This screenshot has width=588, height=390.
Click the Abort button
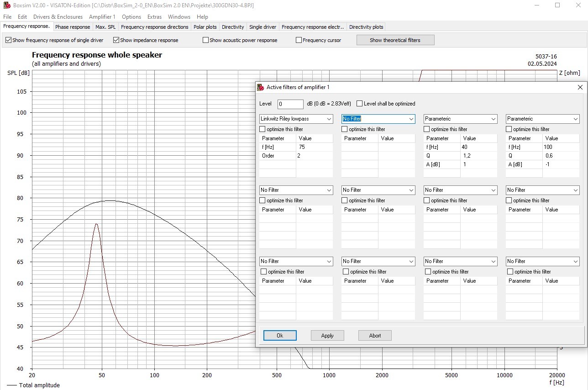[x=375, y=336]
